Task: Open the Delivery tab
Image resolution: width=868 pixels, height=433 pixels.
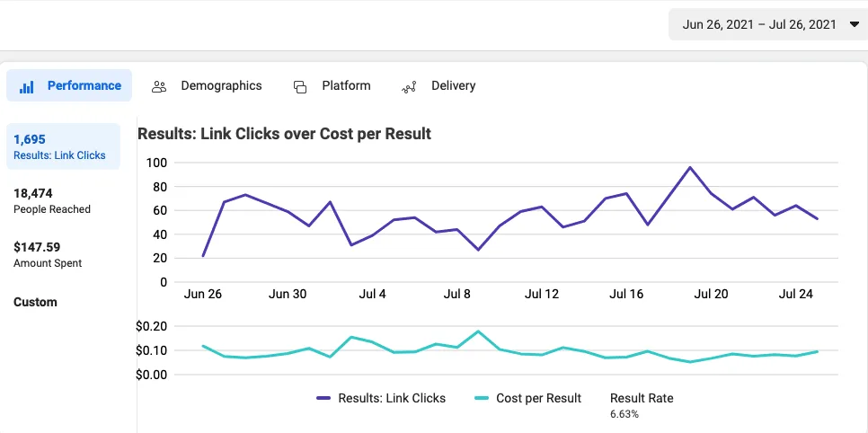Action: (x=453, y=86)
